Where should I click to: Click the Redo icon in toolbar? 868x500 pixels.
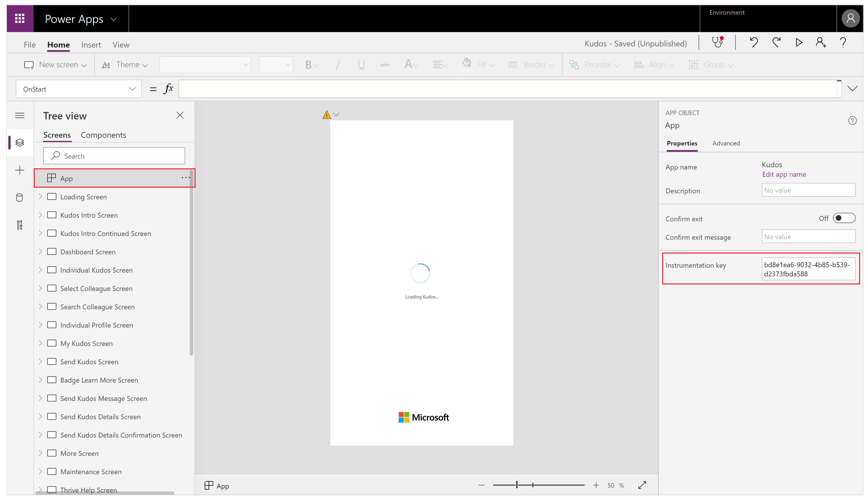(776, 43)
